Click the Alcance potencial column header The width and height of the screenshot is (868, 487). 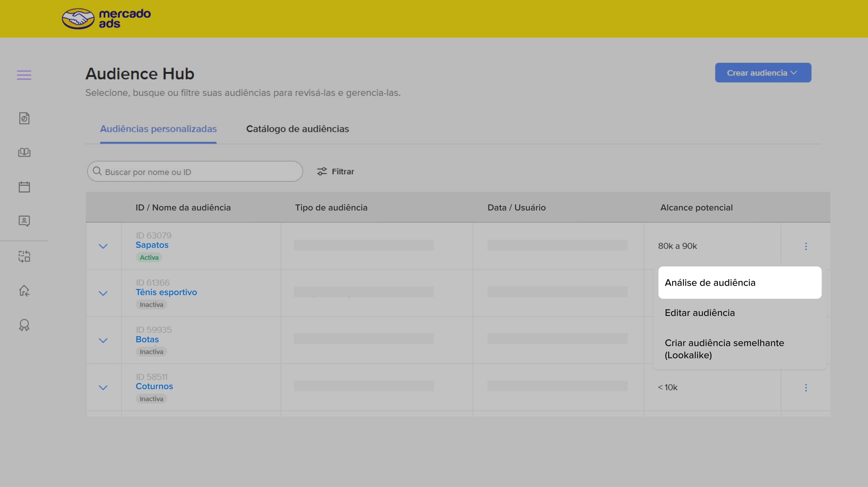[696, 207]
